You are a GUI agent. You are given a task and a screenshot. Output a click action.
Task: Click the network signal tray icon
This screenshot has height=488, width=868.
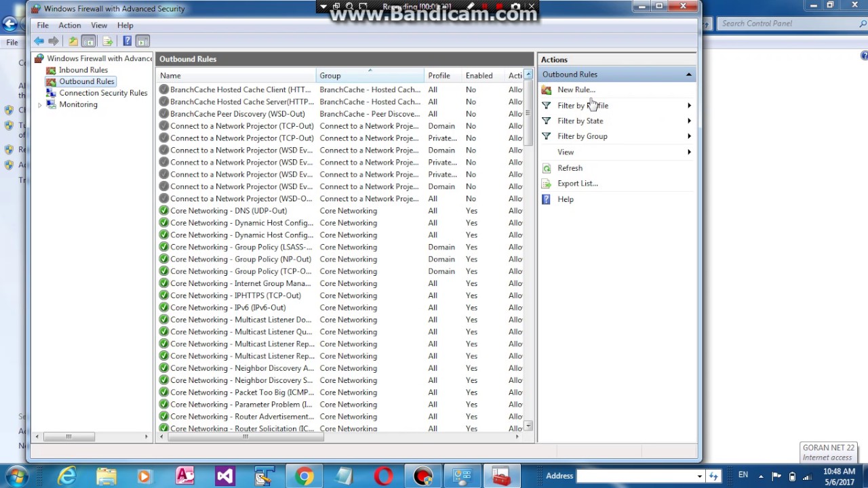(807, 476)
